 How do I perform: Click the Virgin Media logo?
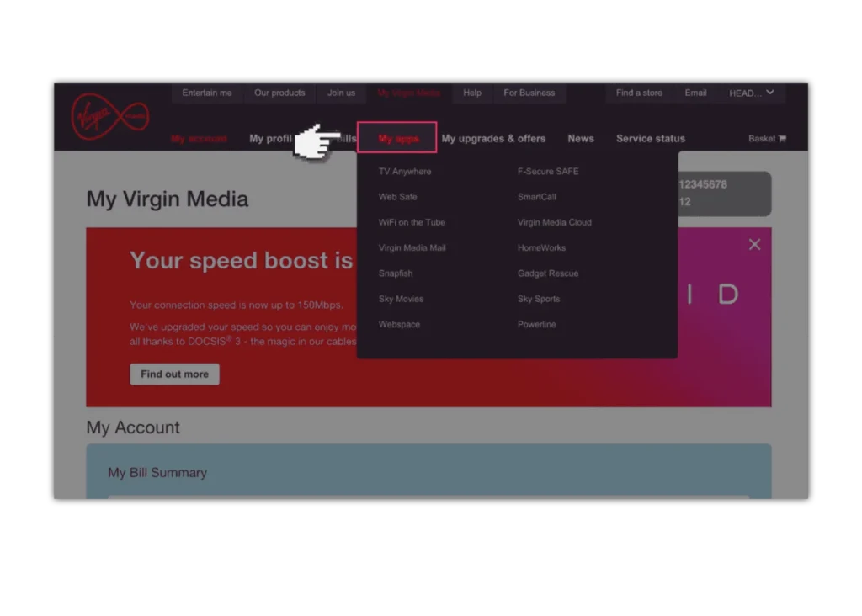110,116
